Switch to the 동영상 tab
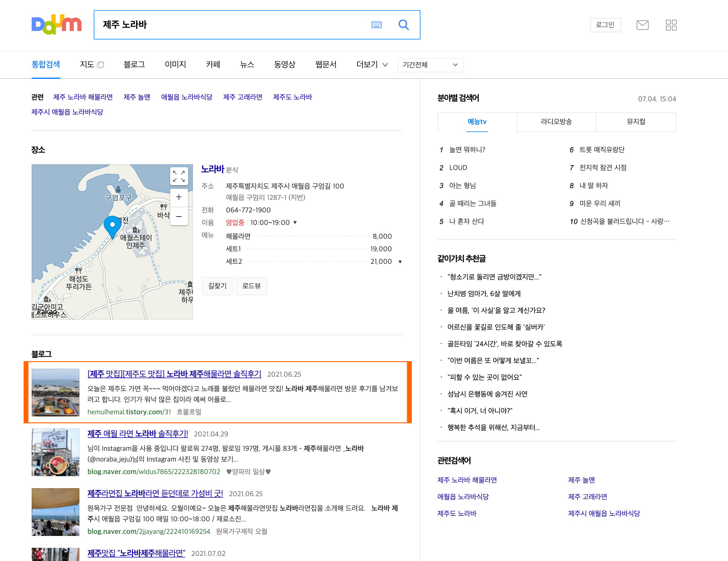Screen dimensions: 728x561 click(x=285, y=64)
